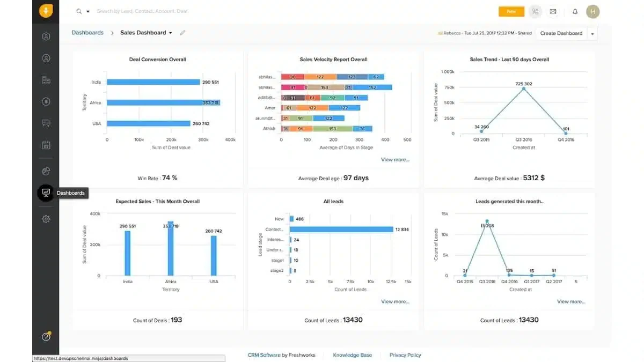Click the search magnifier icon
The height and width of the screenshot is (362, 644).
79,11
